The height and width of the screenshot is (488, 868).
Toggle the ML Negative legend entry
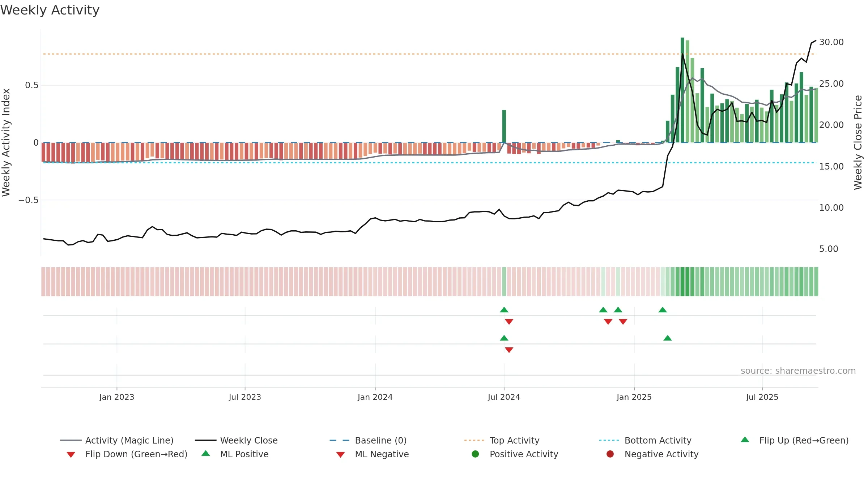[x=373, y=454]
